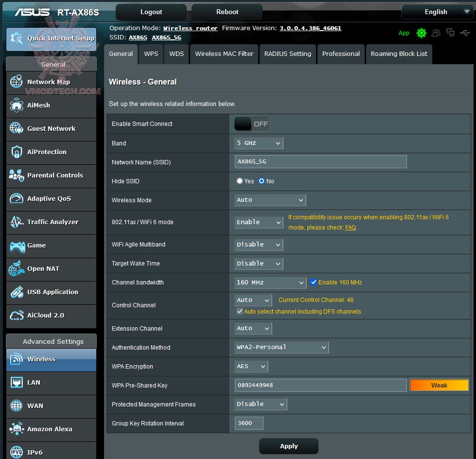The image size is (476, 459).
Task: Select Yes for Hide SSID
Action: (x=240, y=181)
